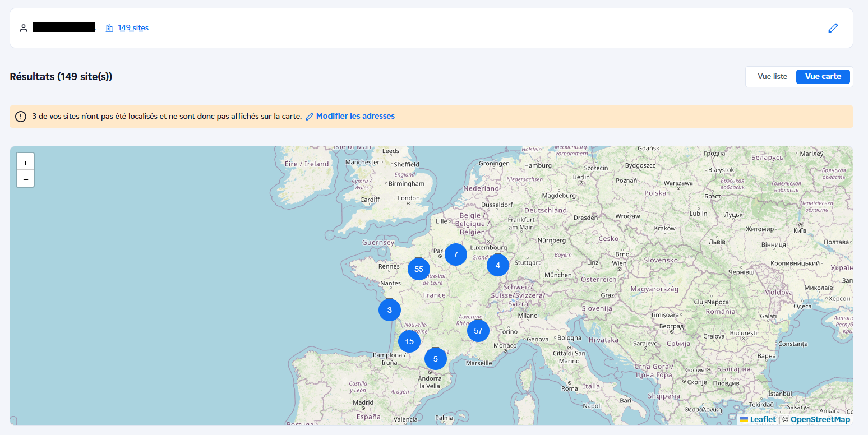Click Modifier les adresses link

click(x=355, y=117)
